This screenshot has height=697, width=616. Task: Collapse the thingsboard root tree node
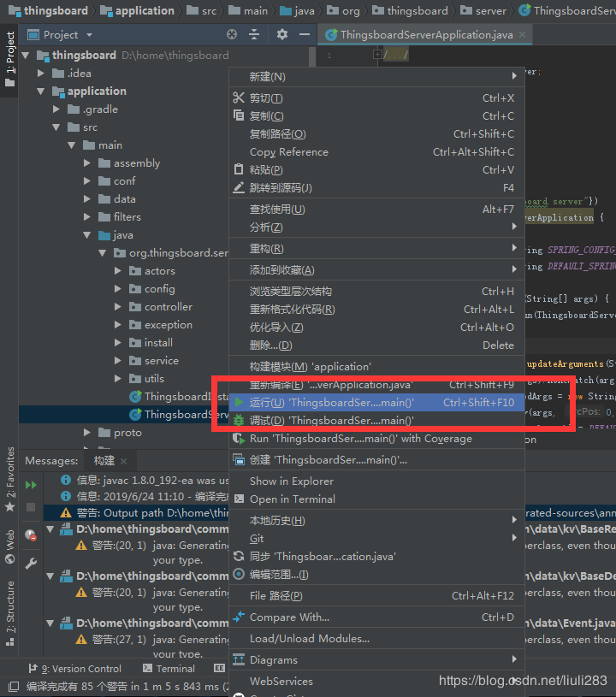pos(26,55)
